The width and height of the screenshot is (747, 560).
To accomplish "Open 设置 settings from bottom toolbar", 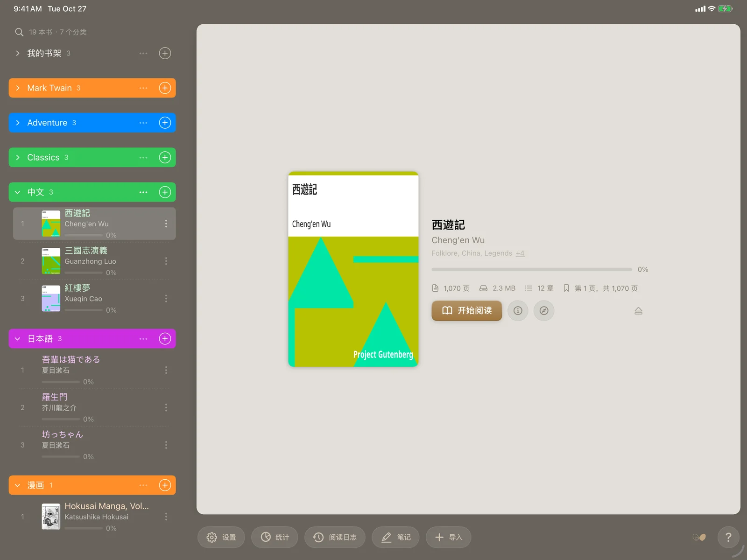I will pos(221,537).
